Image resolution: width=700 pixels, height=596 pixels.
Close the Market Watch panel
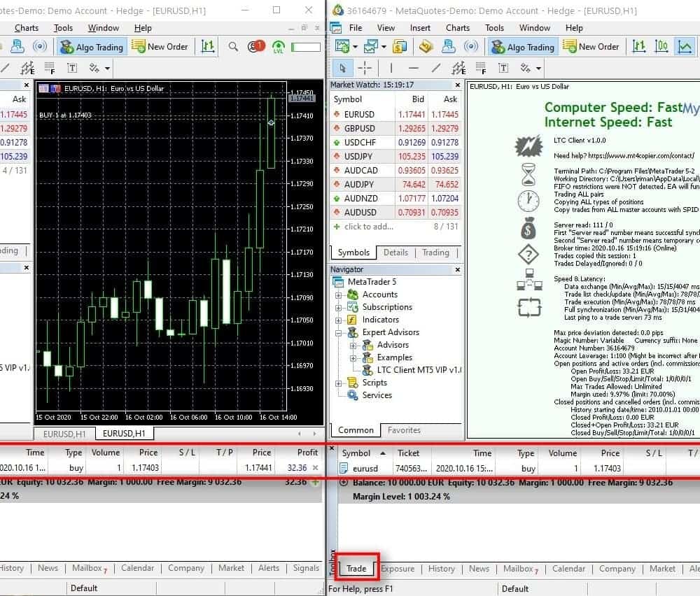pyautogui.click(x=458, y=85)
